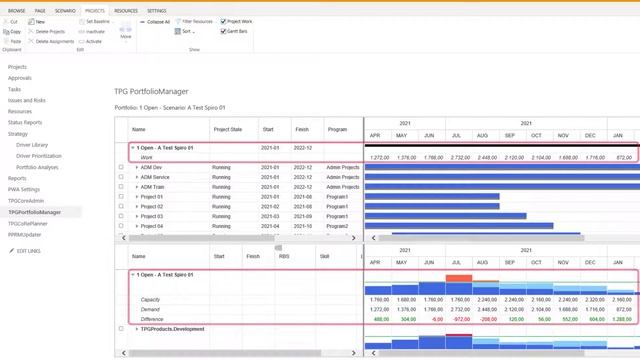Create a new project with New icon
The image size is (640, 360).
[x=31, y=22]
